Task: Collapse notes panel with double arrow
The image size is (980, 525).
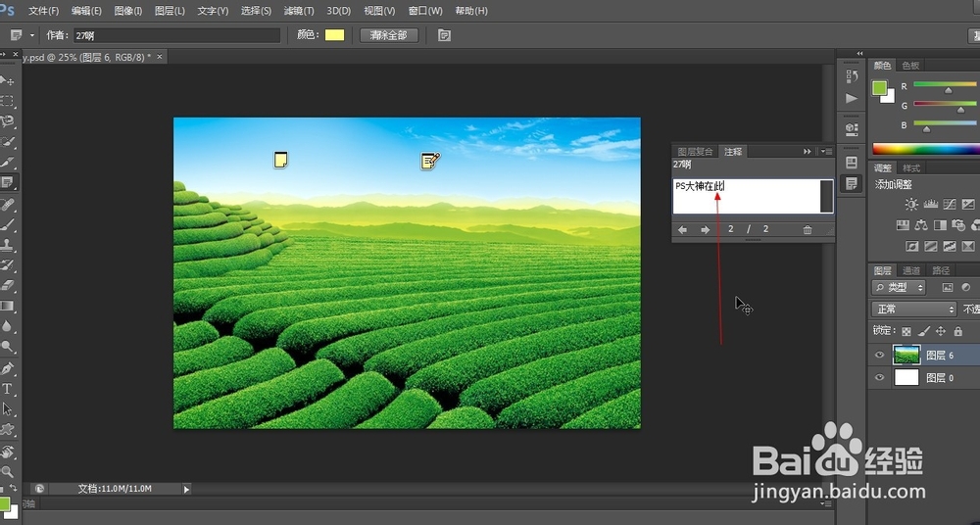Action: pyautogui.click(x=808, y=151)
